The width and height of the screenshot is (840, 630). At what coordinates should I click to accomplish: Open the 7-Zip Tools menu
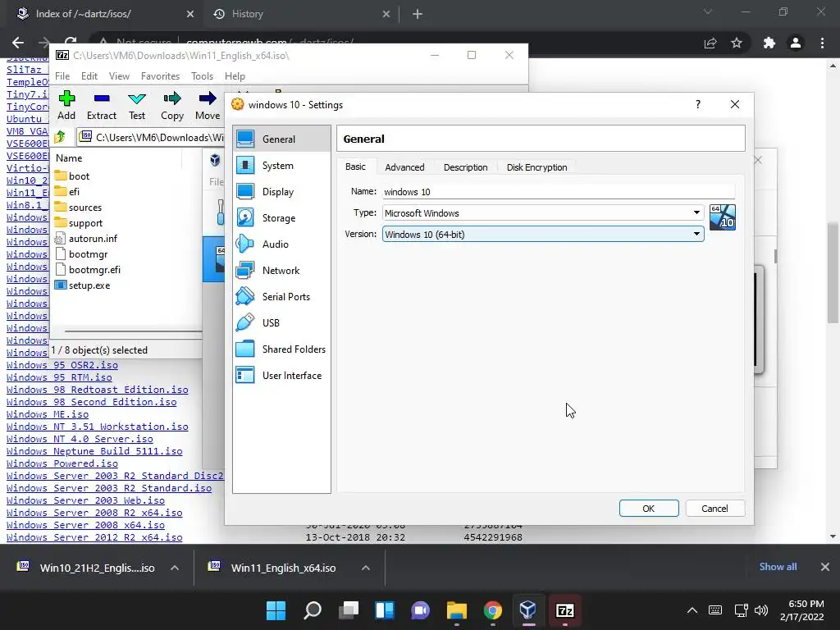tap(202, 76)
